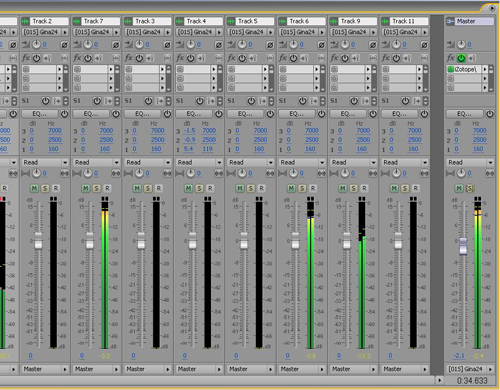Toggle Track 7 fx power icon

click(88, 58)
